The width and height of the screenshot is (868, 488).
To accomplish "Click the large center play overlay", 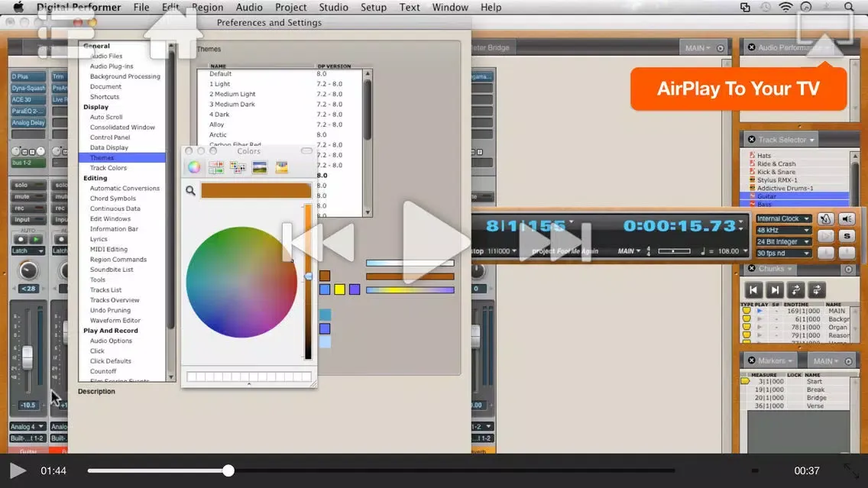I will tap(436, 242).
